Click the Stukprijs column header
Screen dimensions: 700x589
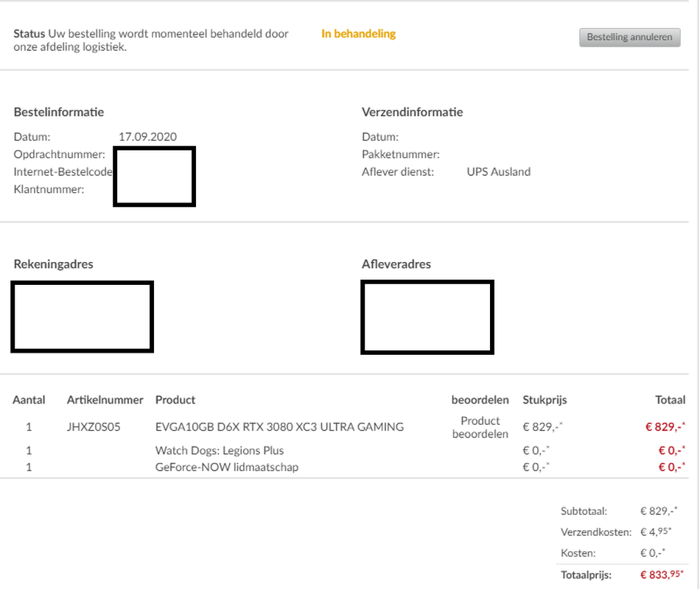[x=545, y=400]
